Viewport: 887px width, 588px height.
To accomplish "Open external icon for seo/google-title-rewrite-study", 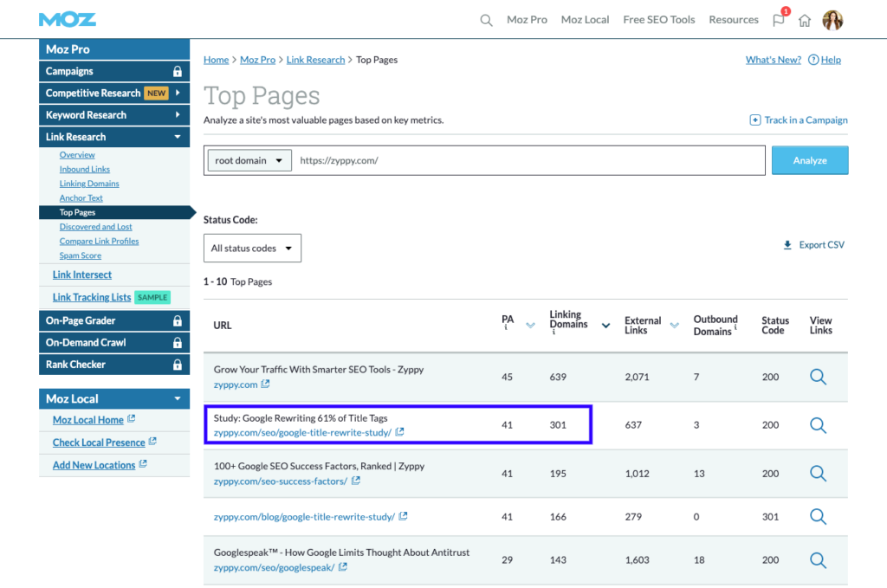I will tap(399, 432).
